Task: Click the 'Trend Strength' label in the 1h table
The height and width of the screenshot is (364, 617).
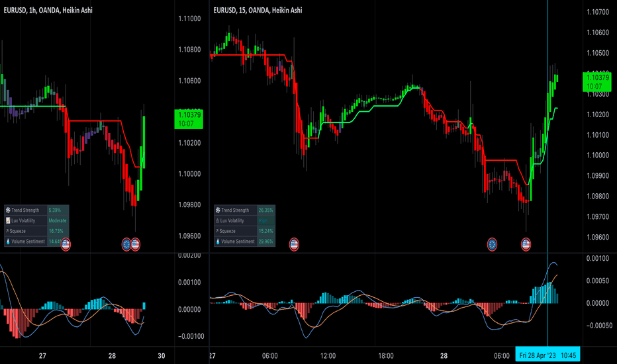Action: click(25, 210)
